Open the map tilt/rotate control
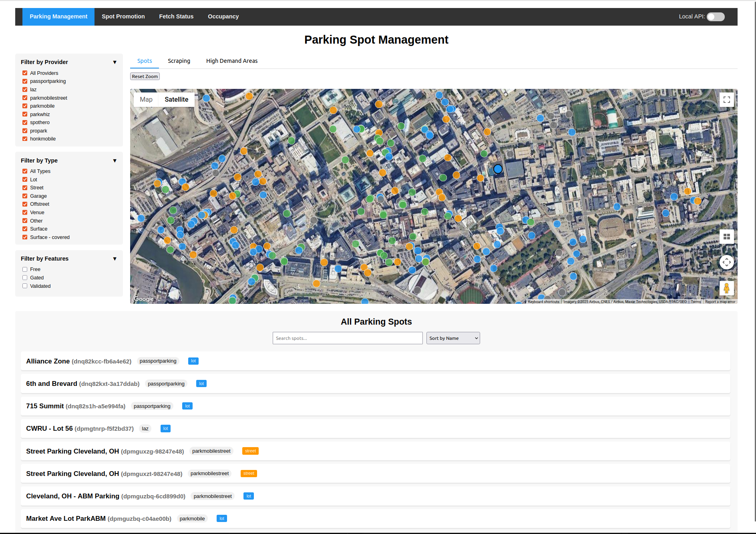756x534 pixels. pos(726,262)
